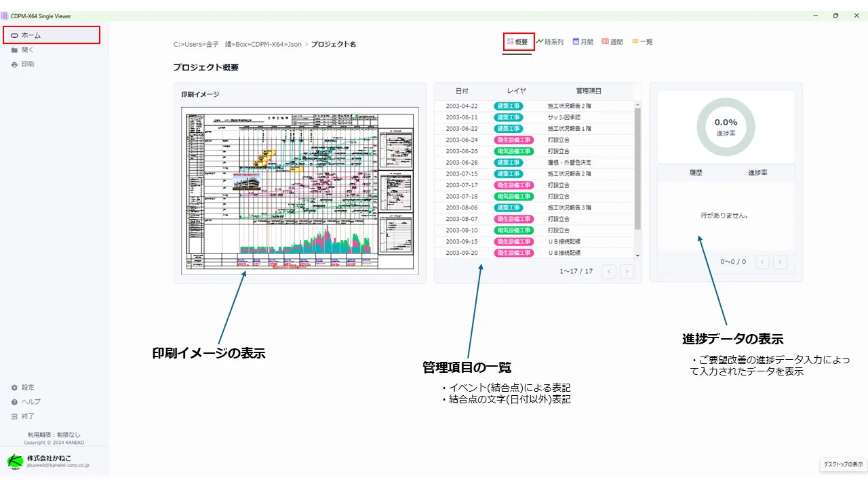
Task: Click the 衛生設備工事 tag in 2003-06-24 row
Action: 514,140
